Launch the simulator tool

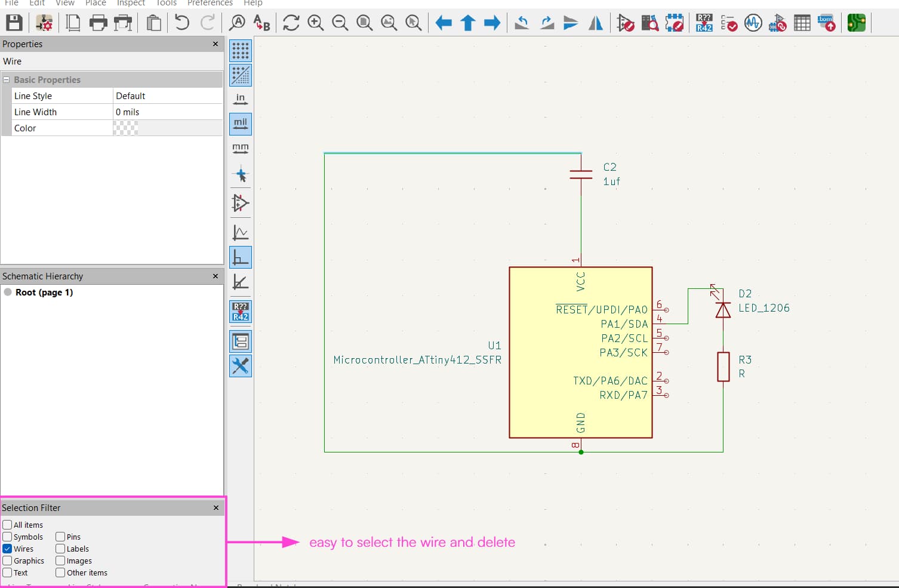pos(753,23)
